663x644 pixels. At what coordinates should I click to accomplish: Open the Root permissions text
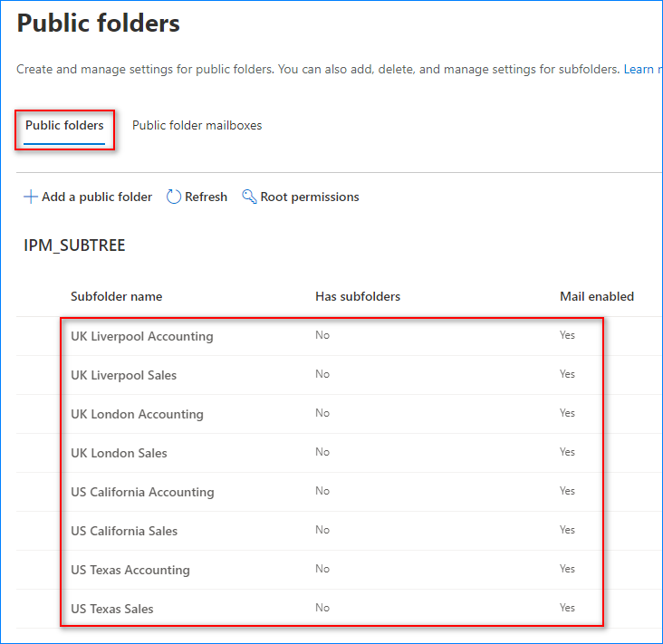tap(310, 197)
